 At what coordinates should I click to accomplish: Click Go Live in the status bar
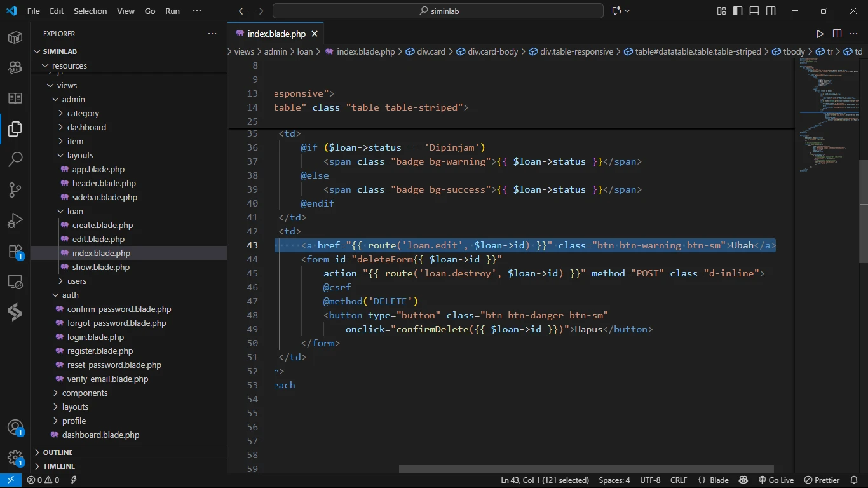pyautogui.click(x=776, y=480)
